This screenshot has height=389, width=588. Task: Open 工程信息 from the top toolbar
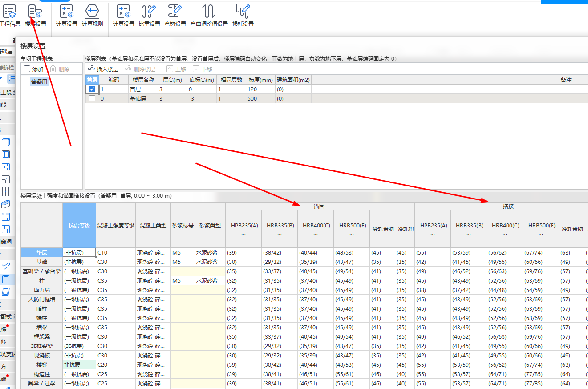tap(10, 15)
